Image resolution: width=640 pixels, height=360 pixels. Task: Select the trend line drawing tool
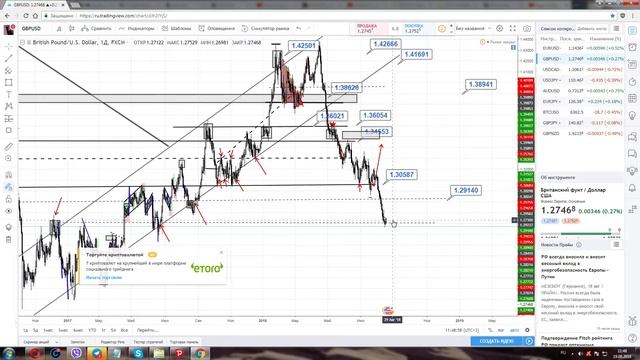9,58
